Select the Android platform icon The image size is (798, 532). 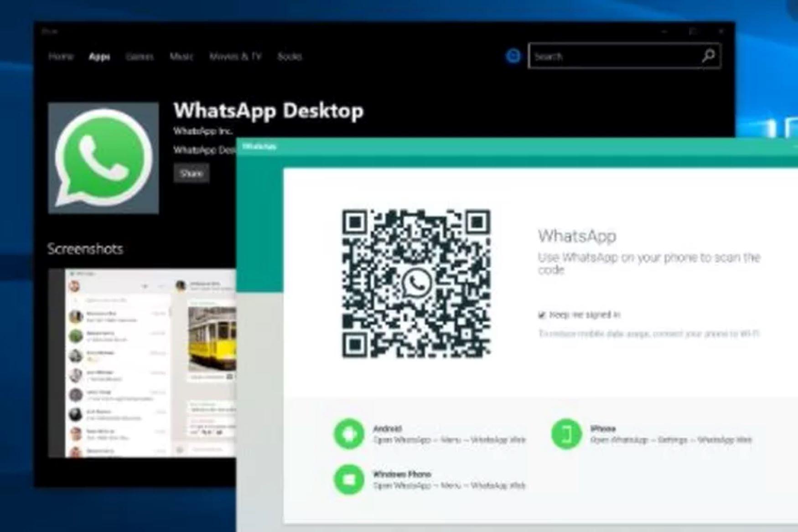(348, 434)
